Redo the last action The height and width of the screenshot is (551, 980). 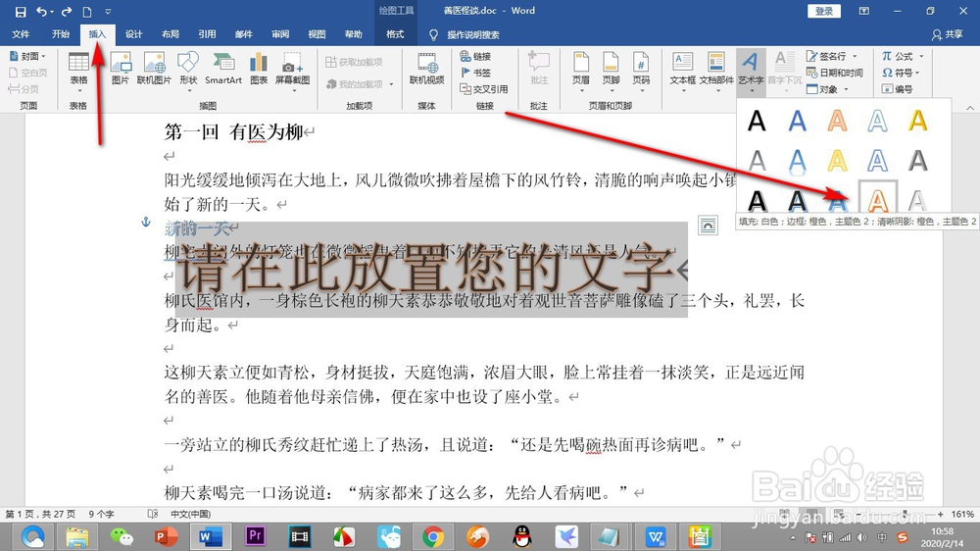pos(67,11)
